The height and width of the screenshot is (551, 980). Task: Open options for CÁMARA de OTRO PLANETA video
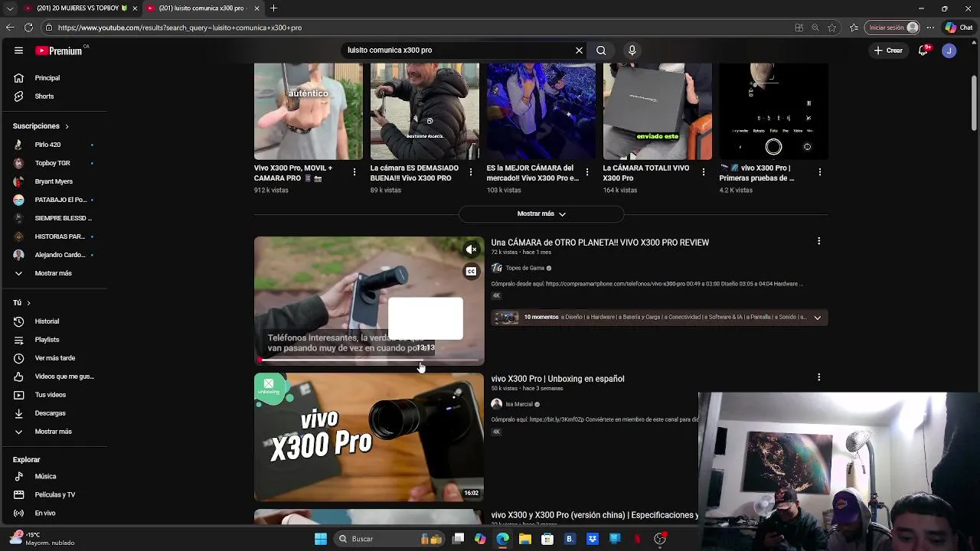818,242
